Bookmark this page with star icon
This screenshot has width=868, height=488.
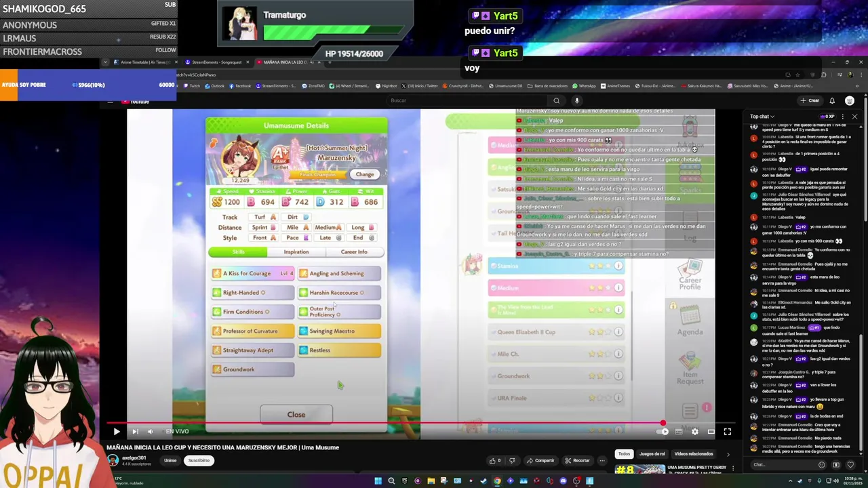pos(798,75)
